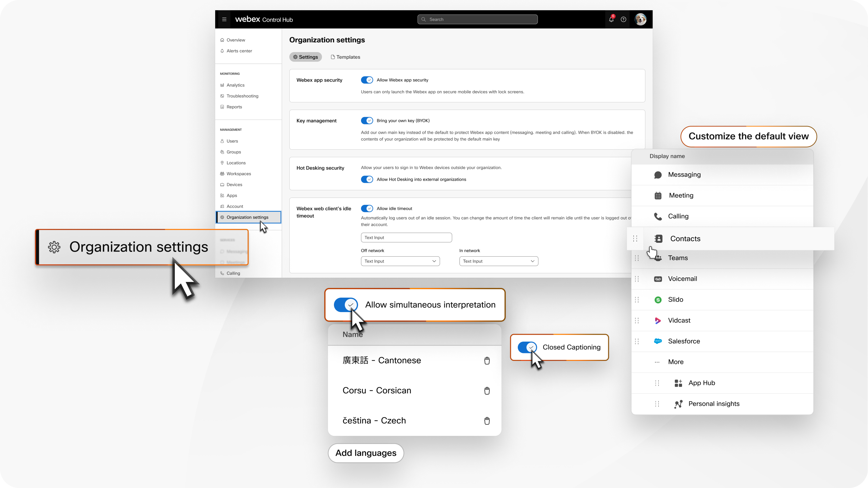
Task: Open the Voicemail item
Action: pos(682,279)
